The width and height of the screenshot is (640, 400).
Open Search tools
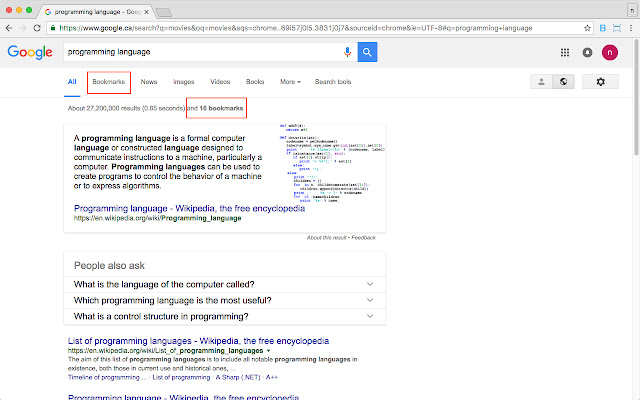333,82
